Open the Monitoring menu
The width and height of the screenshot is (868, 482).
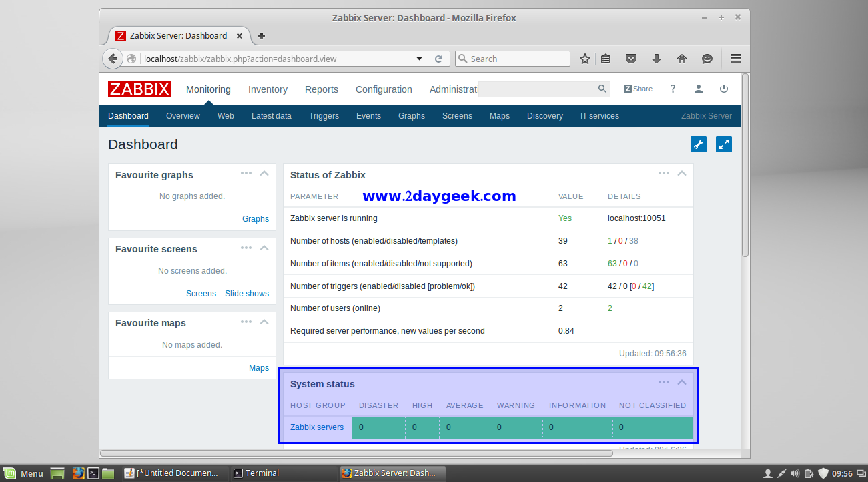tap(208, 89)
